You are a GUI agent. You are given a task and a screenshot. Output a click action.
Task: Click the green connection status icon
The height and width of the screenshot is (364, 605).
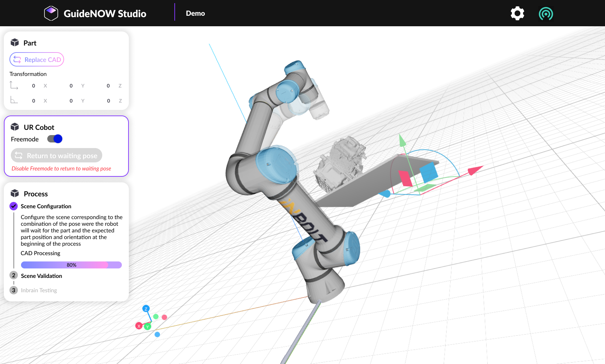pos(545,14)
